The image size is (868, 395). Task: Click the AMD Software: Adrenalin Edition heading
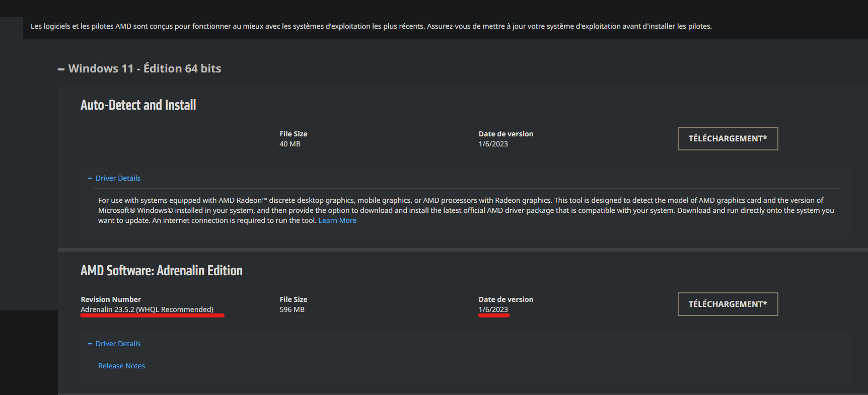pyautogui.click(x=162, y=270)
